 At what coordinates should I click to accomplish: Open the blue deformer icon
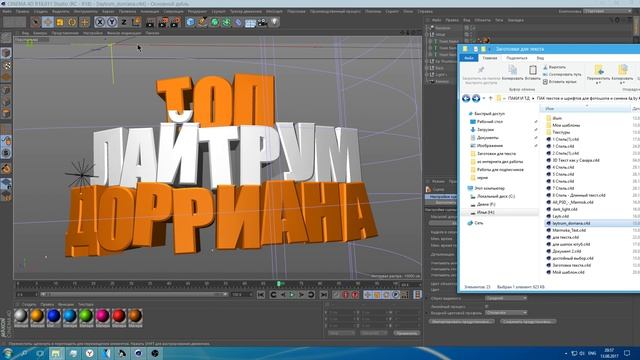[x=238, y=22]
